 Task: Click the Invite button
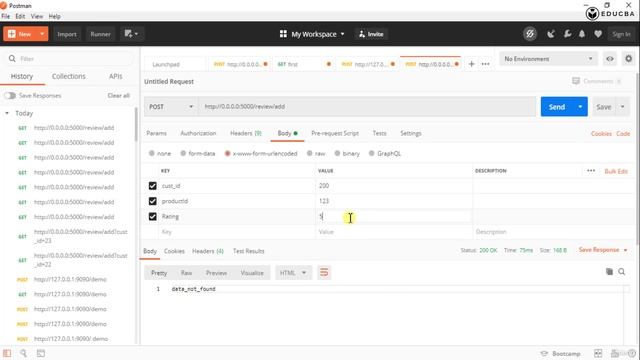(371, 34)
